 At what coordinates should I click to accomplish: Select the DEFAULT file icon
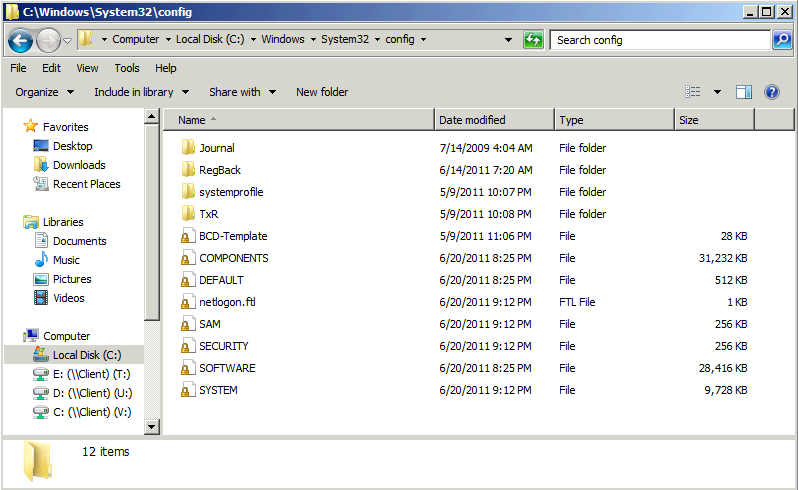pos(188,280)
